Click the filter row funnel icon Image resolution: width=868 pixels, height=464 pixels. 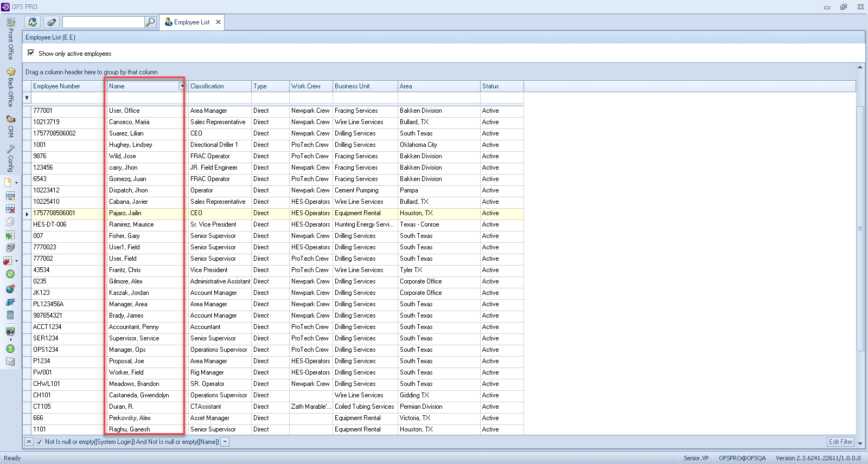pyautogui.click(x=27, y=98)
